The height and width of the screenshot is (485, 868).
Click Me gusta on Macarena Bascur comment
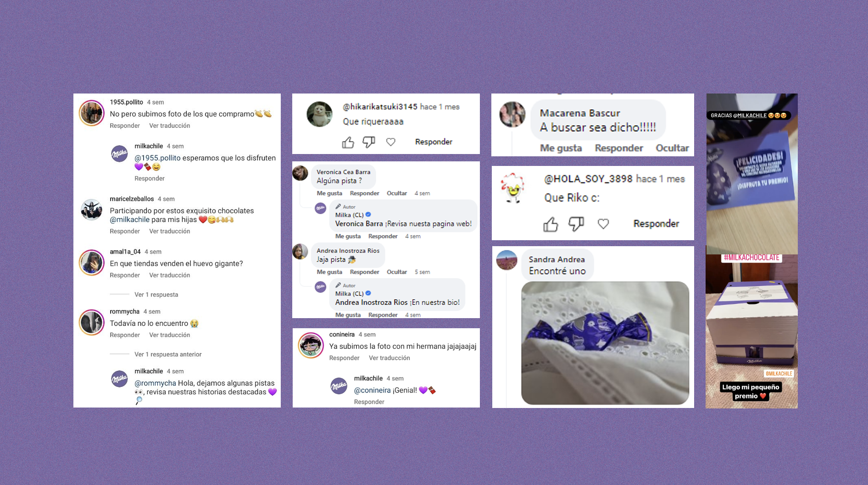coord(561,148)
